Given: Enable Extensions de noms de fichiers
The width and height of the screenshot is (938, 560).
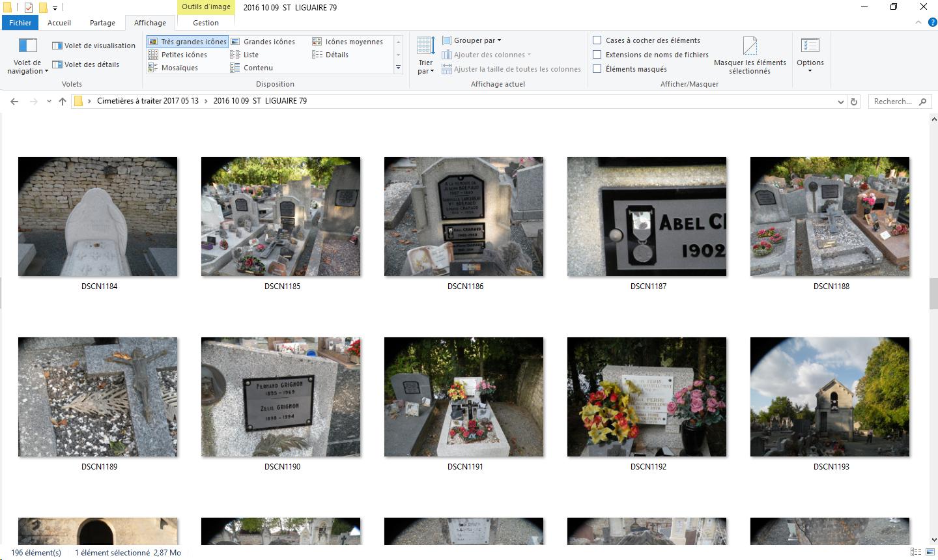Looking at the screenshot, I should (597, 55).
